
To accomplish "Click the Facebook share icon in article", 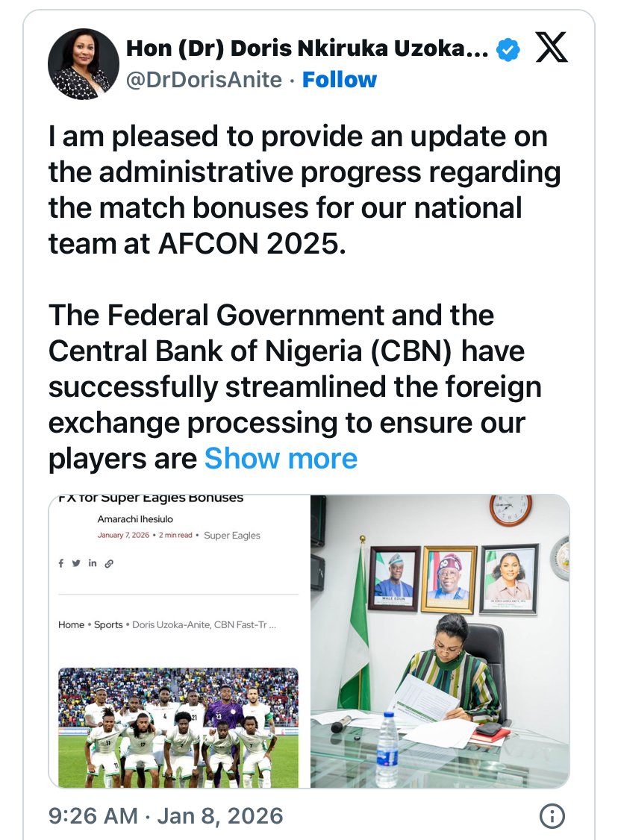I will [61, 563].
